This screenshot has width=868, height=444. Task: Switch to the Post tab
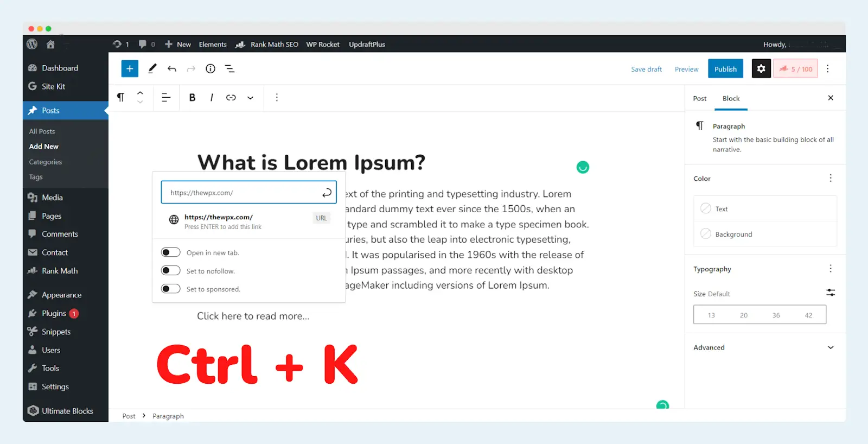[700, 98]
